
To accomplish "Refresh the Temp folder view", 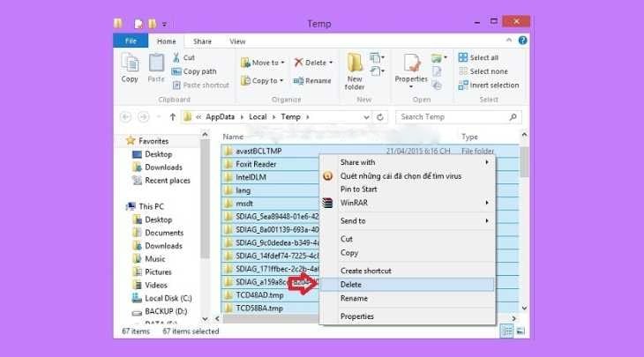I will pos(380,117).
